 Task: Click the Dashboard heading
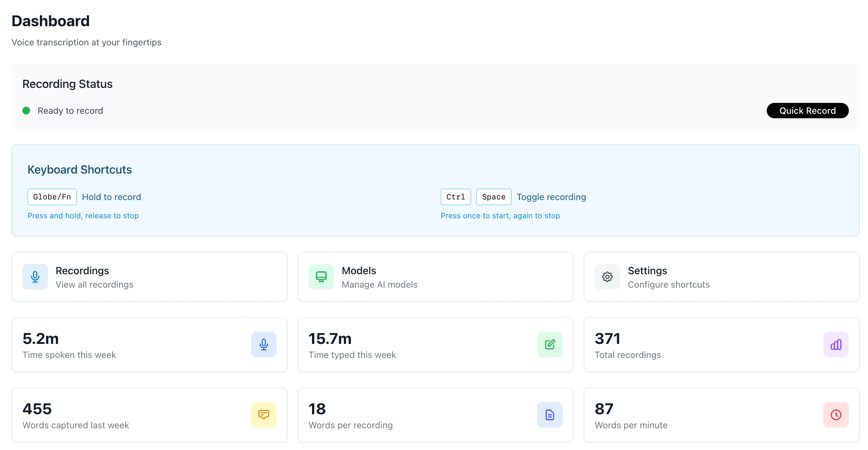(x=50, y=21)
